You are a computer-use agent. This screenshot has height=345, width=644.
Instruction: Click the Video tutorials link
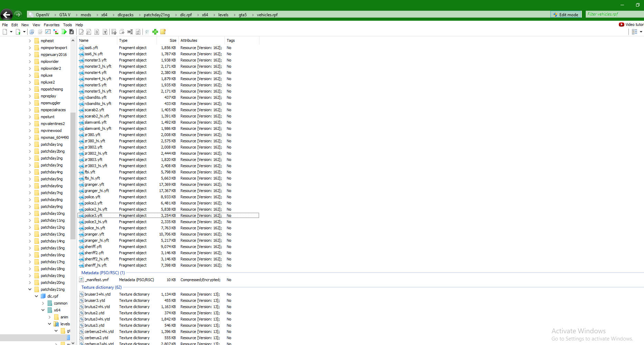pyautogui.click(x=631, y=25)
